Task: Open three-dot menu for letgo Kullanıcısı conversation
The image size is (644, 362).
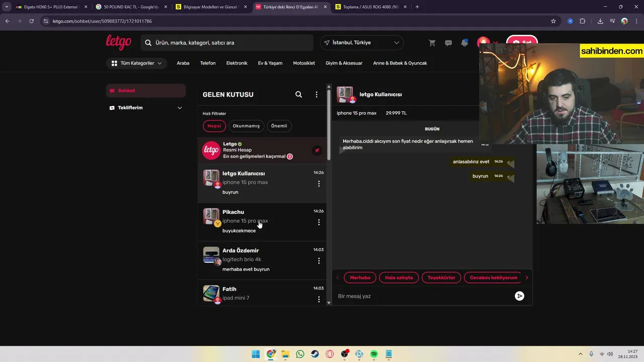Action: coord(319,184)
